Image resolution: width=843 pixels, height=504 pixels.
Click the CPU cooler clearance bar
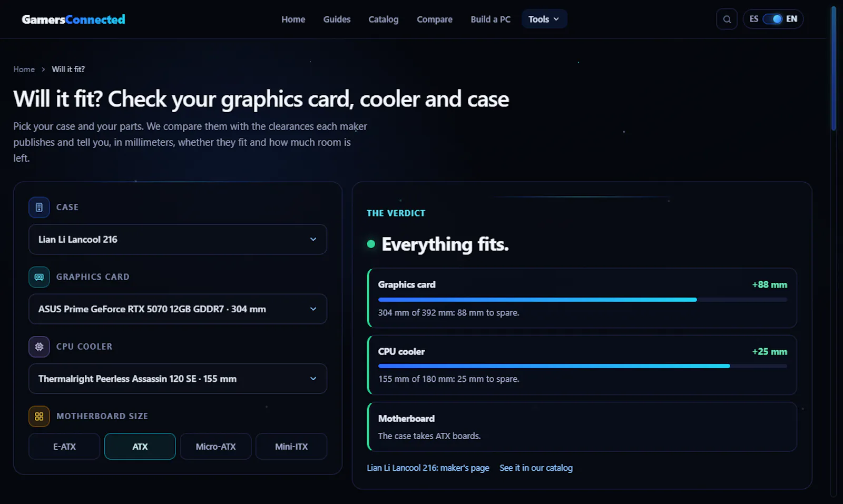582,366
